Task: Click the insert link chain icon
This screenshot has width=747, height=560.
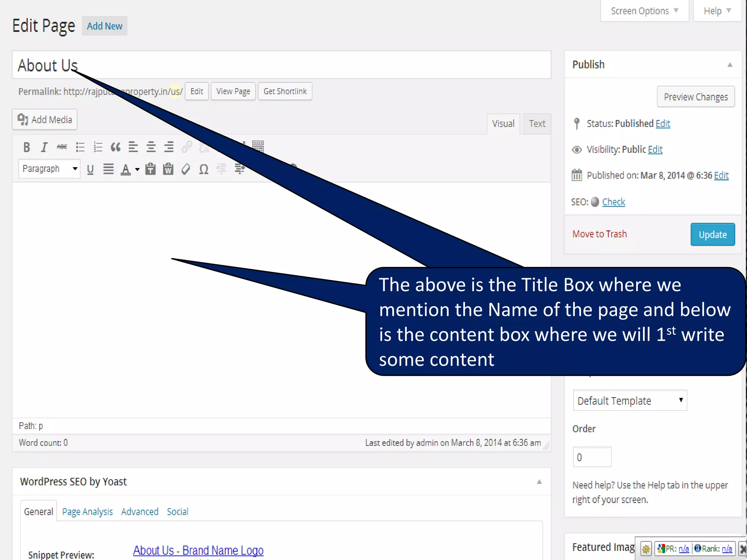Action: [187, 147]
